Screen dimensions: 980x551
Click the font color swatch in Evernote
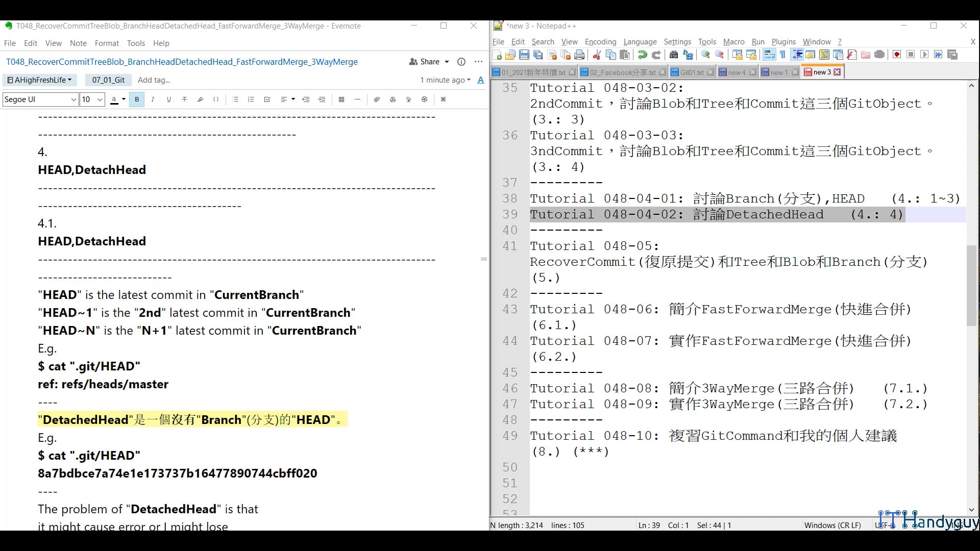[x=114, y=99]
